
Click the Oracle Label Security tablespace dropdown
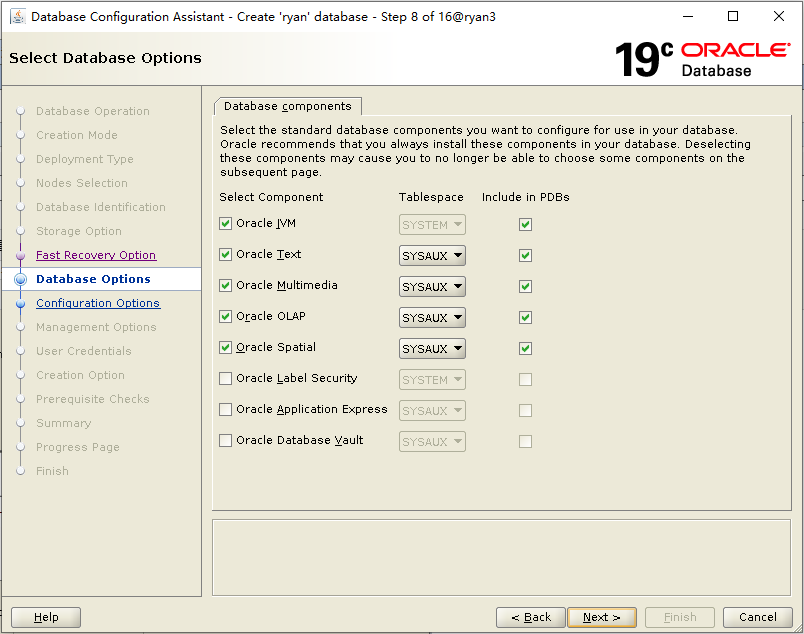tap(432, 380)
